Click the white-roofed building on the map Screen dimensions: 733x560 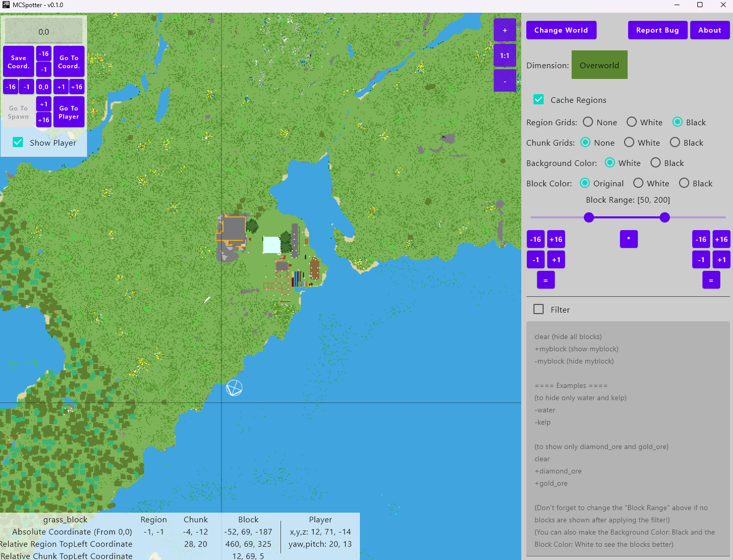click(x=271, y=245)
